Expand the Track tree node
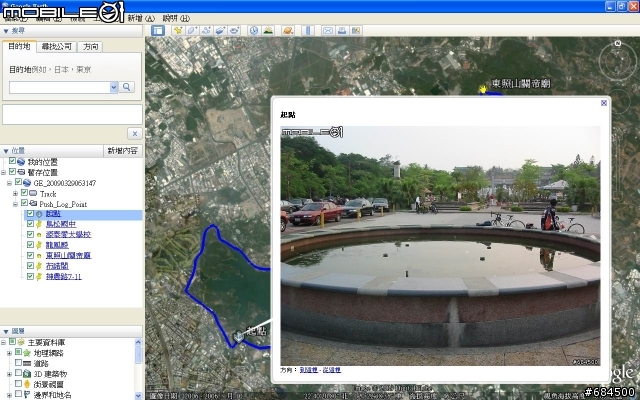The image size is (640, 400). coord(16,193)
